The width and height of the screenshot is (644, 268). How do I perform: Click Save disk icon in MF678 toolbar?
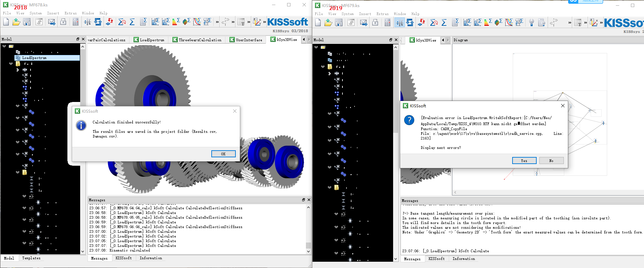coord(27,22)
